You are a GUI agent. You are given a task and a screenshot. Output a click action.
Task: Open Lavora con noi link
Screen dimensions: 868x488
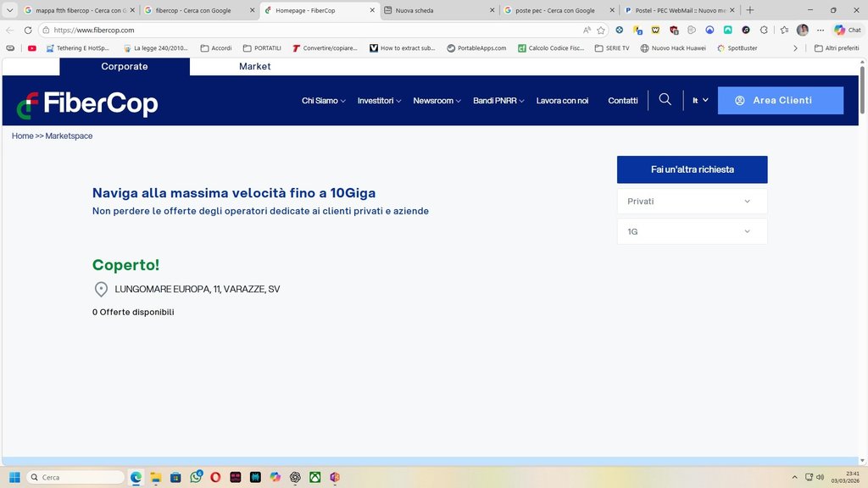562,100
